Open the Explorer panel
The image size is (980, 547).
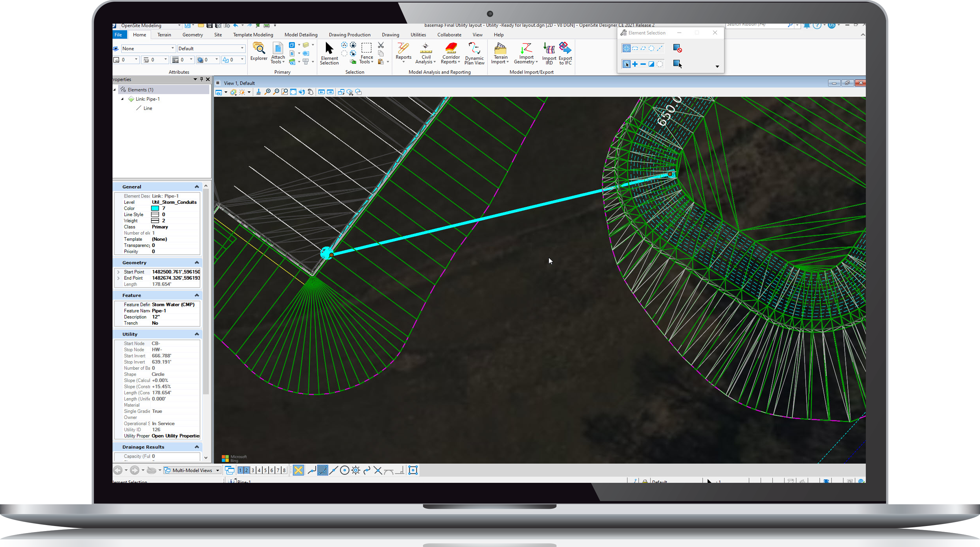[259, 52]
